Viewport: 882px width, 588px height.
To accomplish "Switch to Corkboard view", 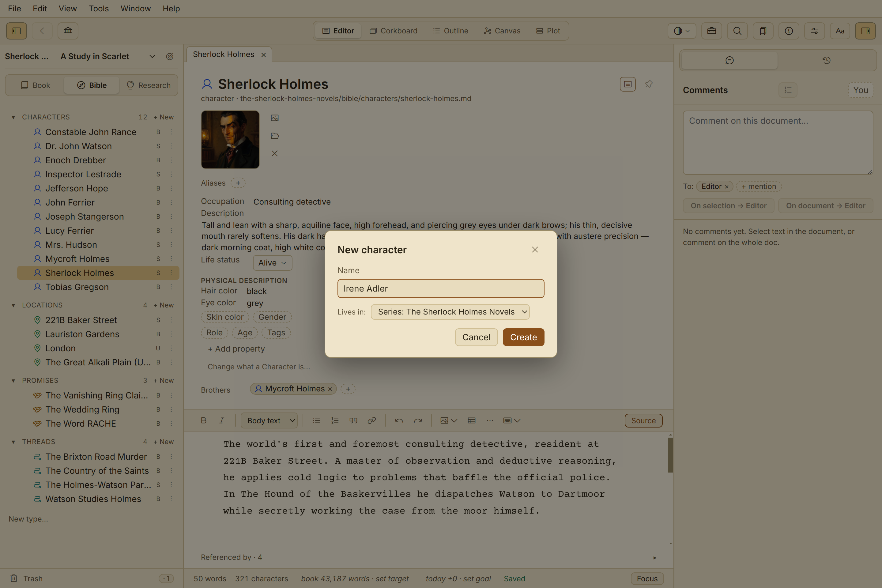I will click(x=393, y=31).
